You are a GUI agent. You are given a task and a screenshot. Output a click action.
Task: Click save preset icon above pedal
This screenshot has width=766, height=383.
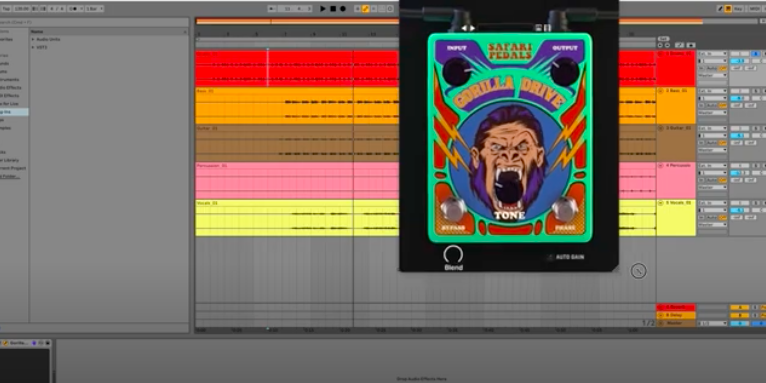tap(538, 28)
